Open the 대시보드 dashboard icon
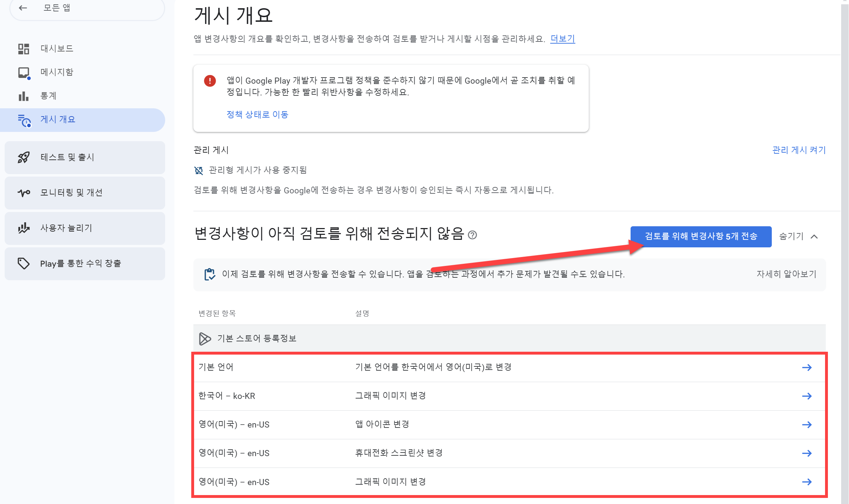Image resolution: width=849 pixels, height=504 pixels. pos(24,49)
